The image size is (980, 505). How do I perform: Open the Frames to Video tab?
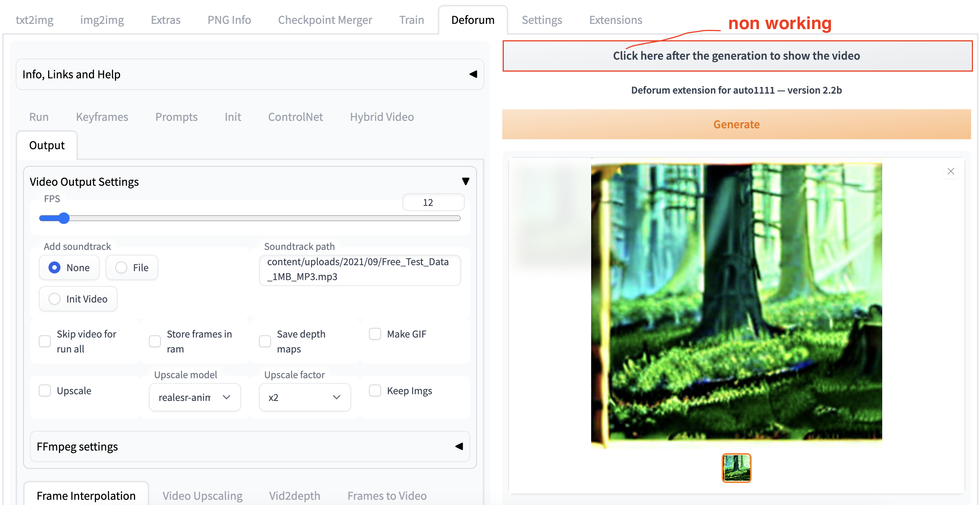tap(387, 496)
